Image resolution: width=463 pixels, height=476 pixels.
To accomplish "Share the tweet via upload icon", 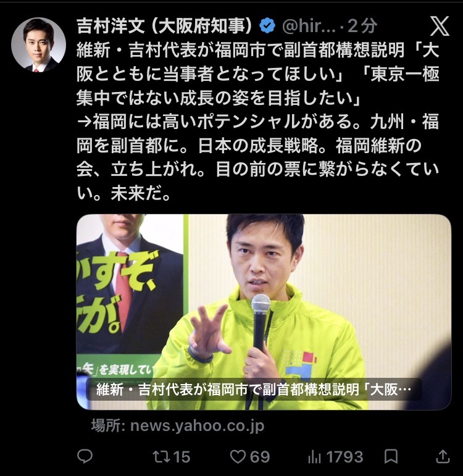I will click(443, 456).
